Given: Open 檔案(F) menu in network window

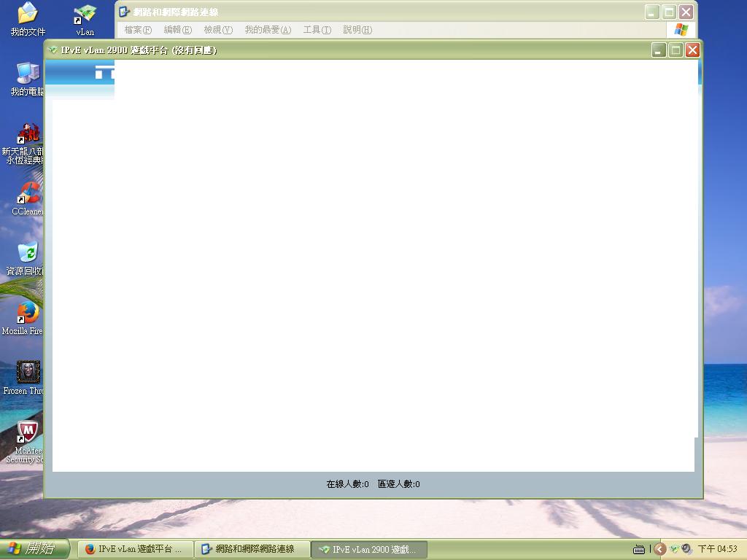Looking at the screenshot, I should click(138, 30).
